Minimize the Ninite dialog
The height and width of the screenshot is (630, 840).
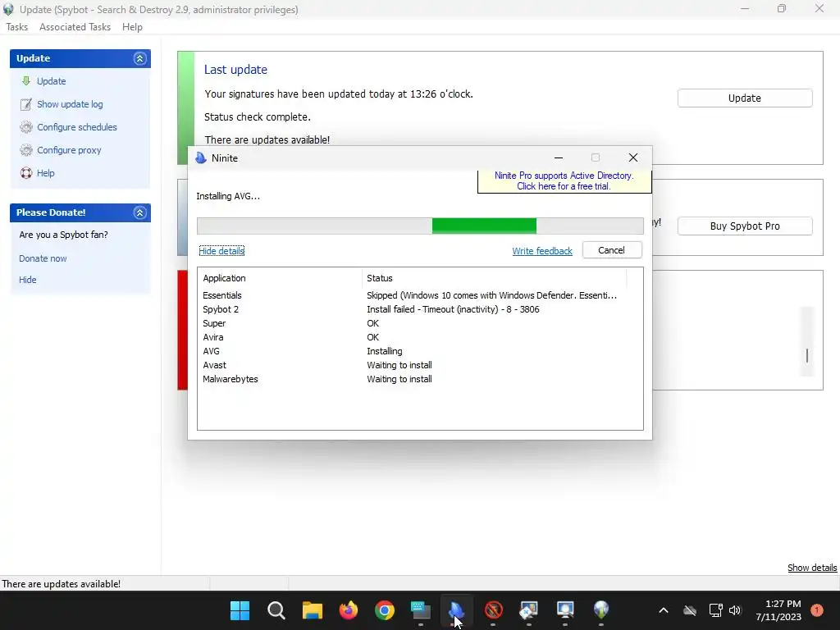point(558,157)
